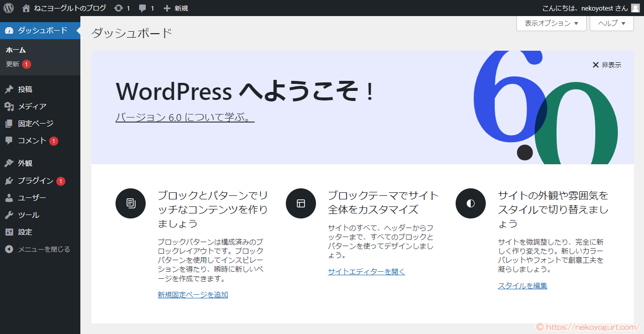Screen dimensions: 644x334
Task: Click the block pattern icon in the welcome panel
Action: (131, 203)
